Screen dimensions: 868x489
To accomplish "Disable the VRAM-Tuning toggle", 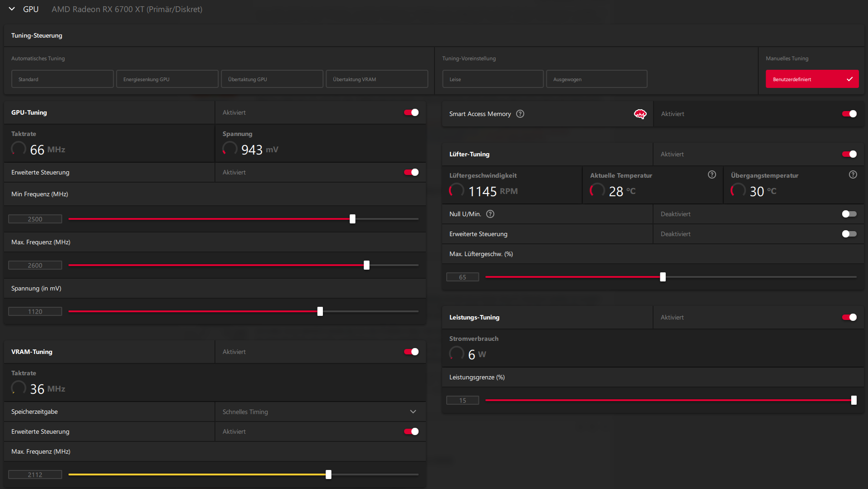I will (x=411, y=352).
